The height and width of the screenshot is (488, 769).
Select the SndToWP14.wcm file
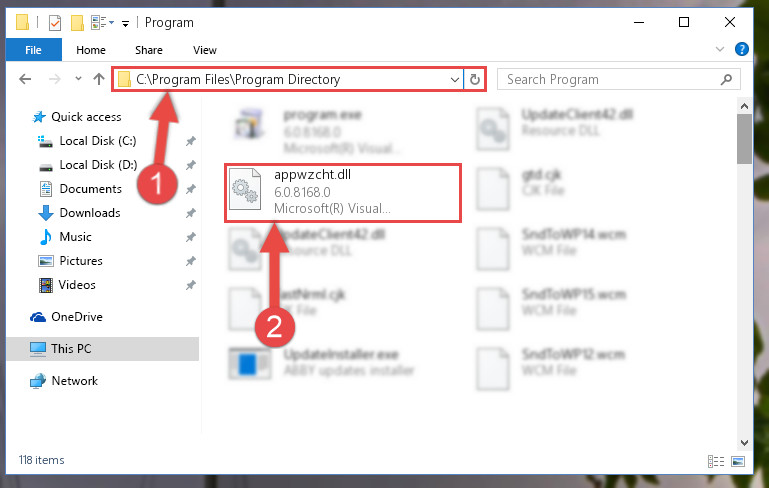(552, 248)
